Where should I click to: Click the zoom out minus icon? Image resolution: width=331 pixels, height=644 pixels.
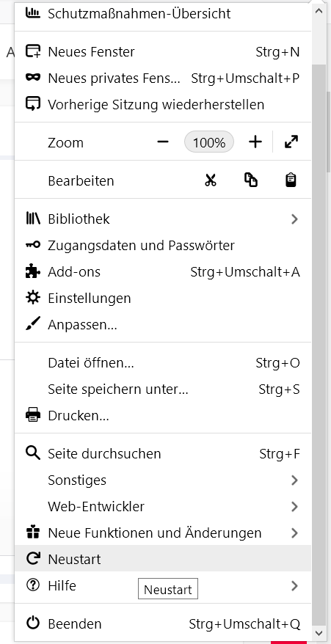163,142
